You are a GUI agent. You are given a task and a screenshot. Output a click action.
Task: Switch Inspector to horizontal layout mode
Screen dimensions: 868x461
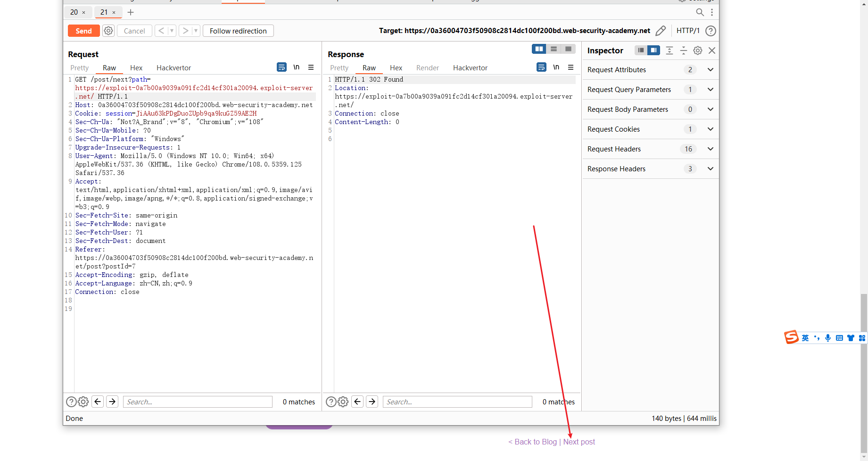[x=640, y=50]
